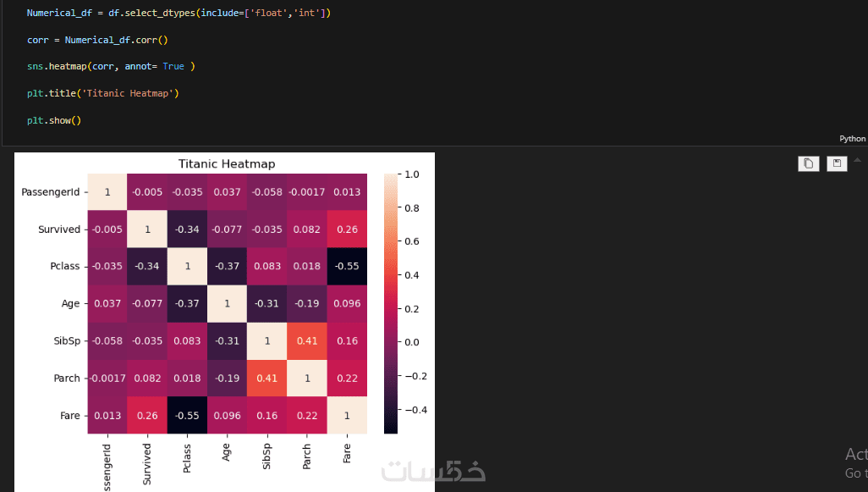Click the plt.show() code line
The width and height of the screenshot is (868, 492).
pos(53,120)
